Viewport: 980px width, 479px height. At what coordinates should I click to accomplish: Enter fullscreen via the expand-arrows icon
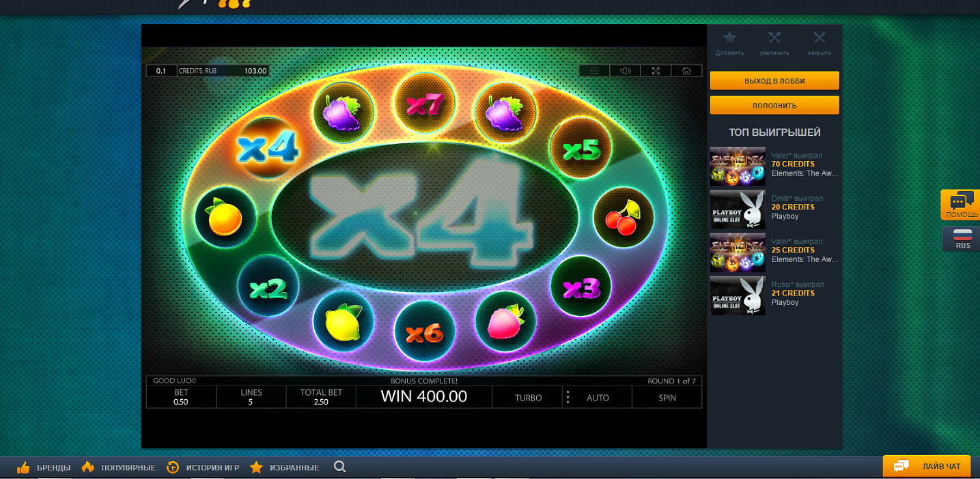coord(655,70)
